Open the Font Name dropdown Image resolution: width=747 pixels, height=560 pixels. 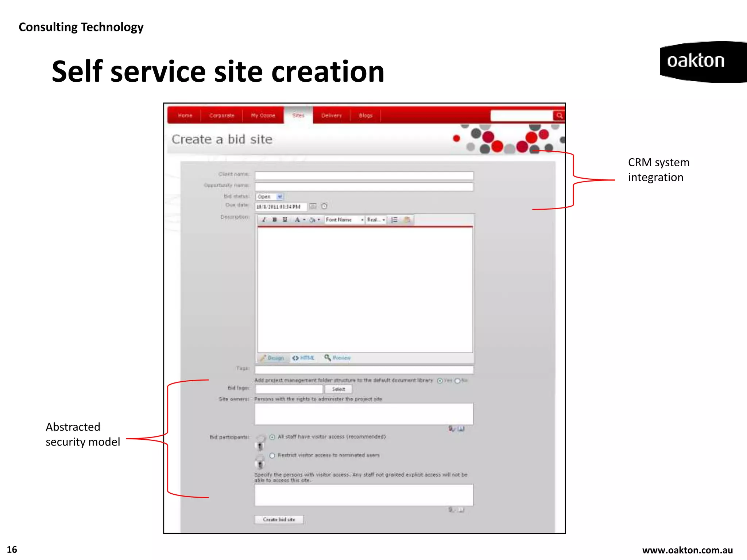[344, 219]
